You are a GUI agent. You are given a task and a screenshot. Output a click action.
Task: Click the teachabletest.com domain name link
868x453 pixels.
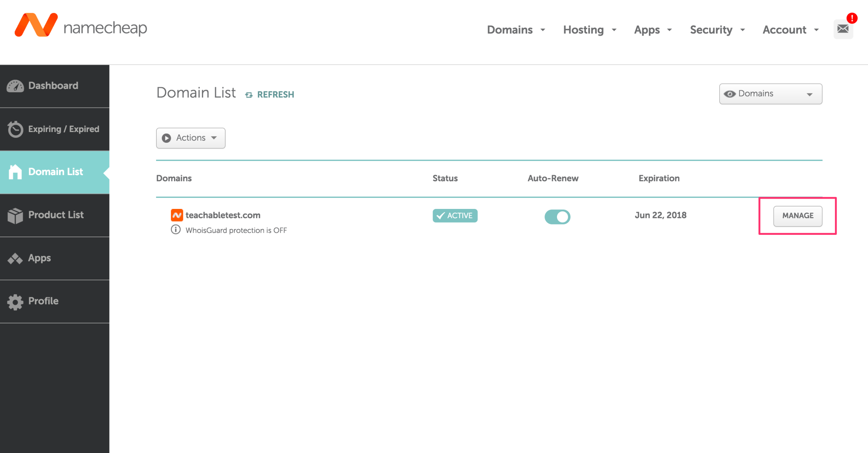click(x=224, y=215)
